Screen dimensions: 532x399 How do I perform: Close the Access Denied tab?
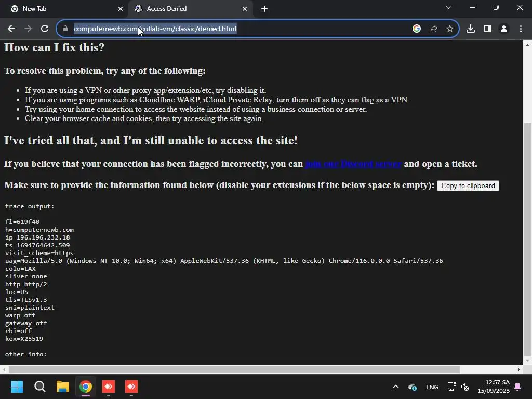click(245, 9)
